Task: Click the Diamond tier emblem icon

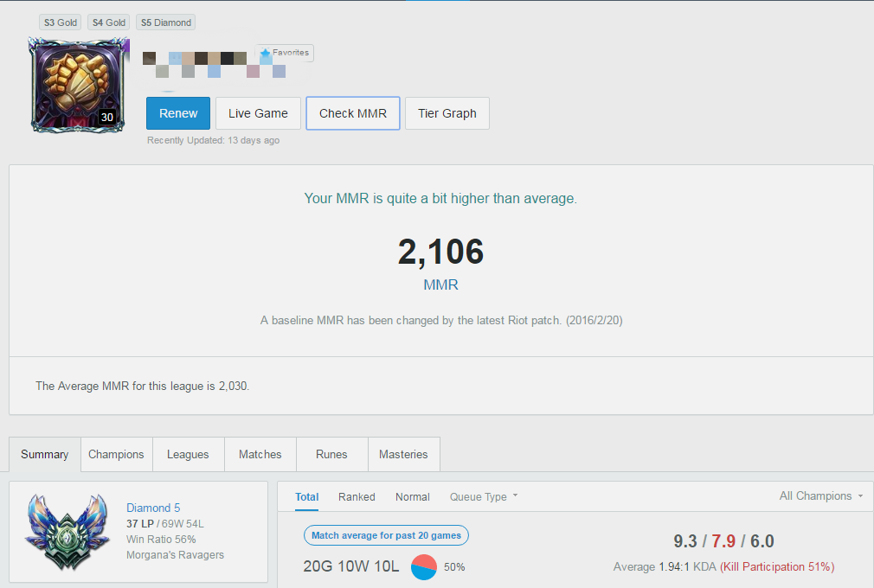Action: 67,533
